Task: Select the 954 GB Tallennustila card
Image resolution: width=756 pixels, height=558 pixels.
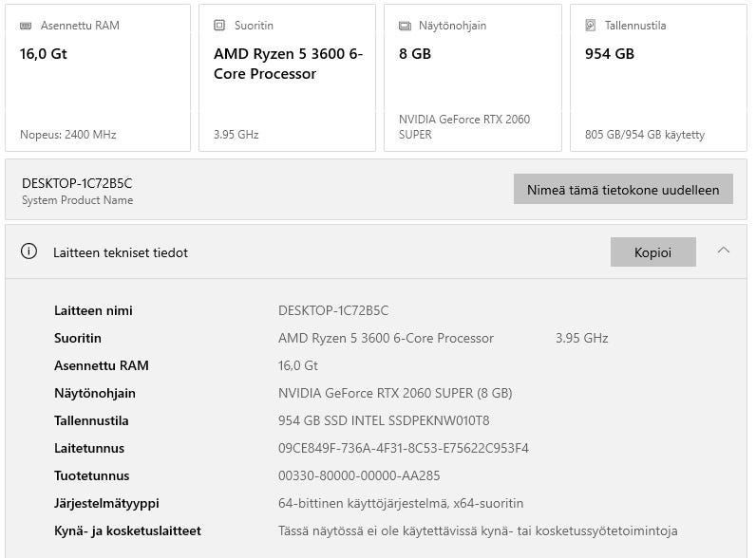Action: tap(658, 78)
